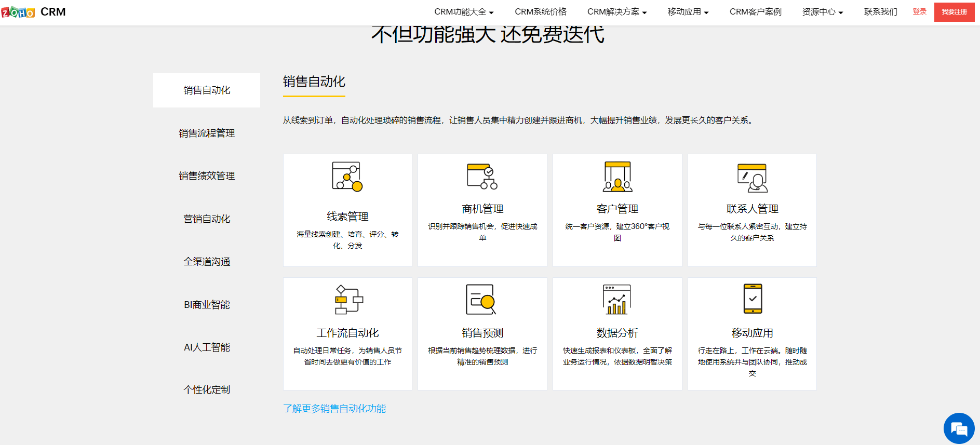
Task: Expand the CRM解决方案 dropdown
Action: point(617,12)
